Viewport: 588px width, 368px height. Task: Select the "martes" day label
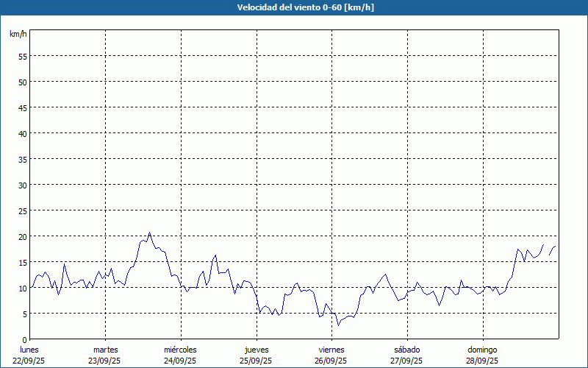click(106, 350)
